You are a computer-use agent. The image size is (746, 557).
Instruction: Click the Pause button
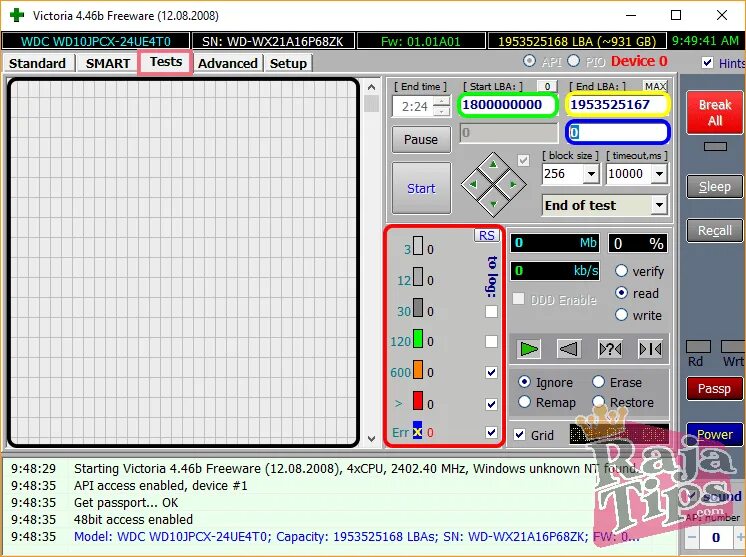[x=421, y=139]
